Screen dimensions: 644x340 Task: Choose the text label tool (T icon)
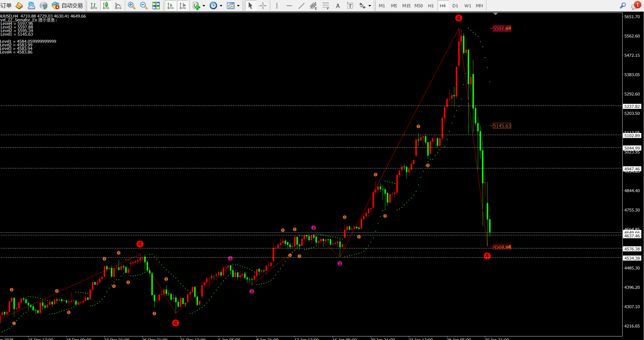[350, 6]
